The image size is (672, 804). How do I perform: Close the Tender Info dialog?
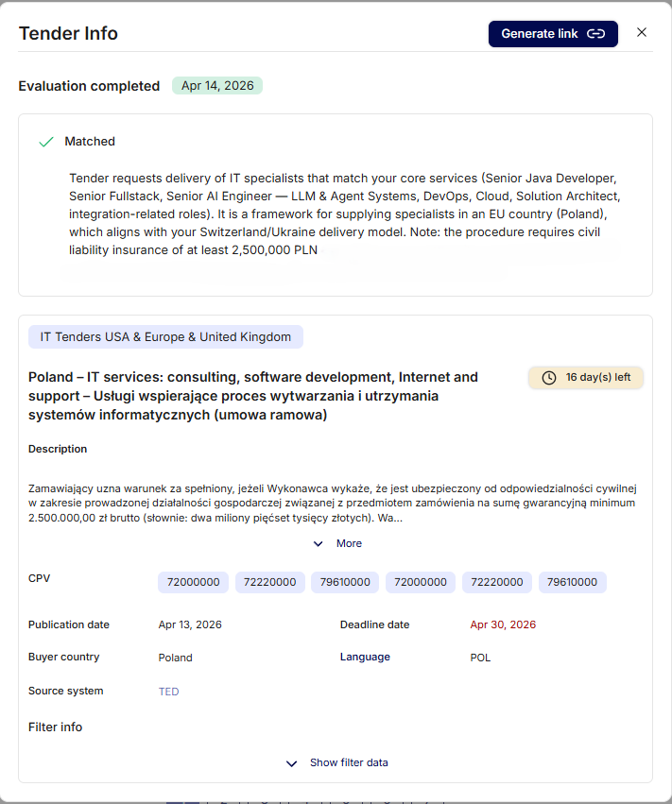(642, 33)
